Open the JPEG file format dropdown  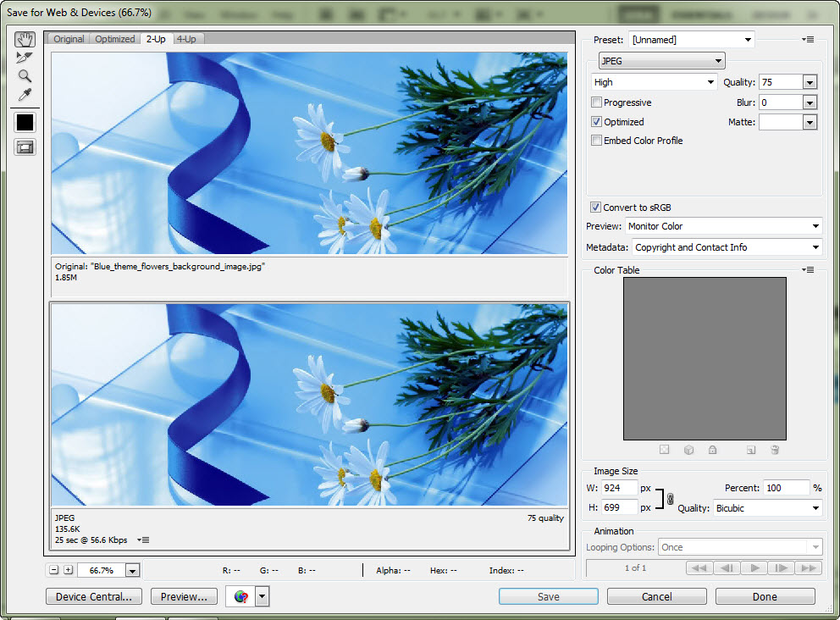coord(661,61)
